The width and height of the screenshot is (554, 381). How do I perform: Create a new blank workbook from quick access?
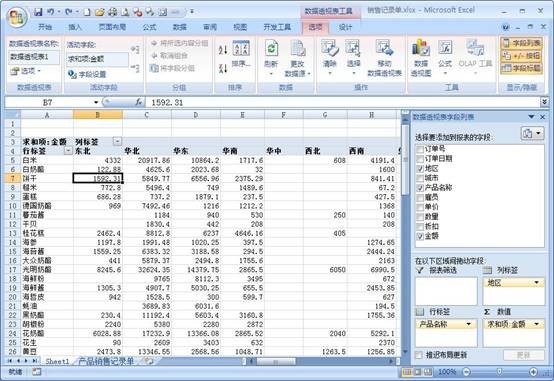point(87,12)
